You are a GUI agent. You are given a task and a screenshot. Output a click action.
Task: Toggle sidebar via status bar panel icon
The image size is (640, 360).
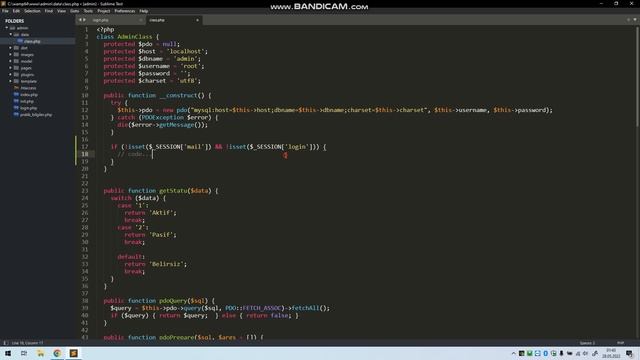[5, 343]
